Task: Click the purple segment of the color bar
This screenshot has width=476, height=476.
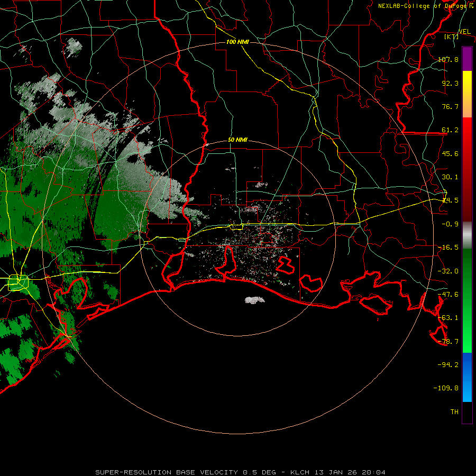Action: point(467,59)
